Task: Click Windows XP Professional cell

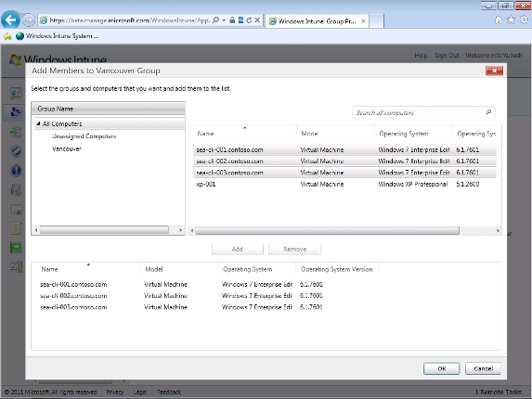Action: pos(413,184)
